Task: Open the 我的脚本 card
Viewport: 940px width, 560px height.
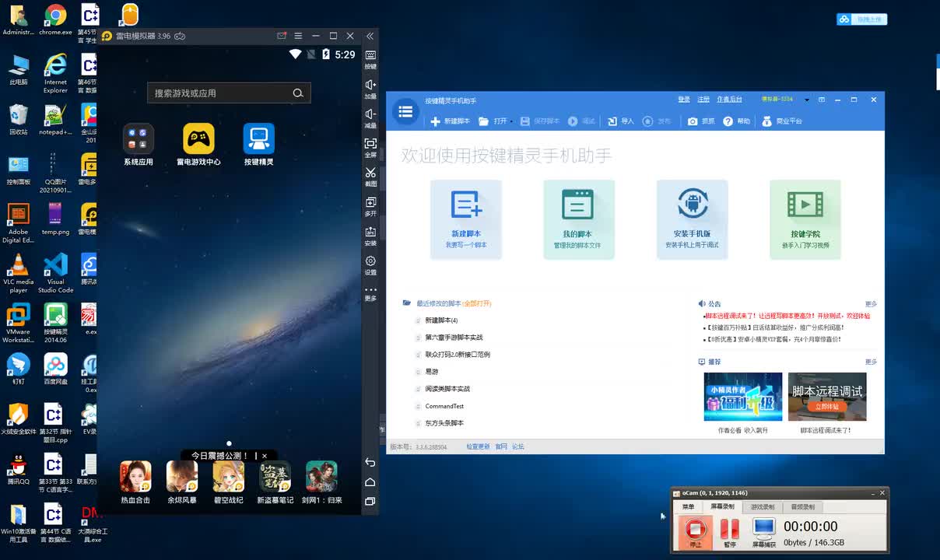Action: (579, 219)
